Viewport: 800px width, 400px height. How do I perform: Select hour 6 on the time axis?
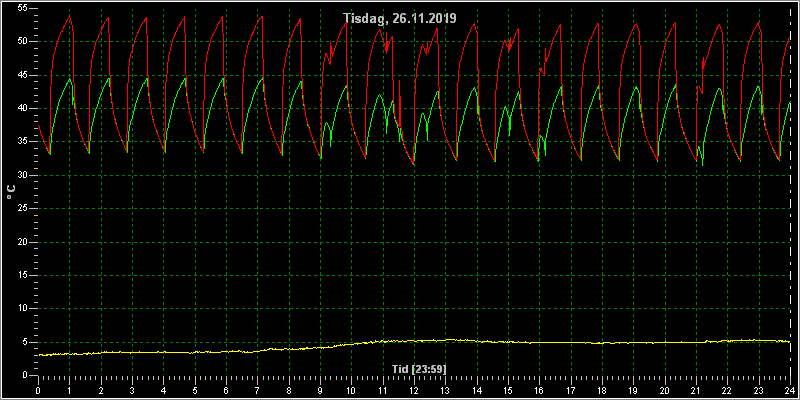click(x=226, y=391)
